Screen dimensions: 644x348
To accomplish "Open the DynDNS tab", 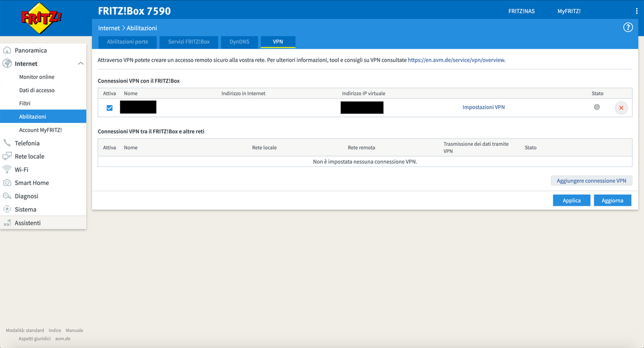I will tap(240, 42).
